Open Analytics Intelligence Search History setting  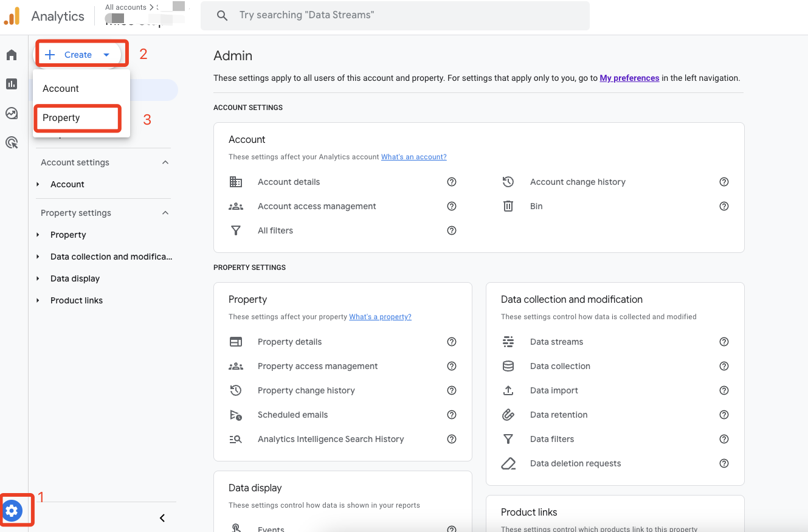click(331, 439)
